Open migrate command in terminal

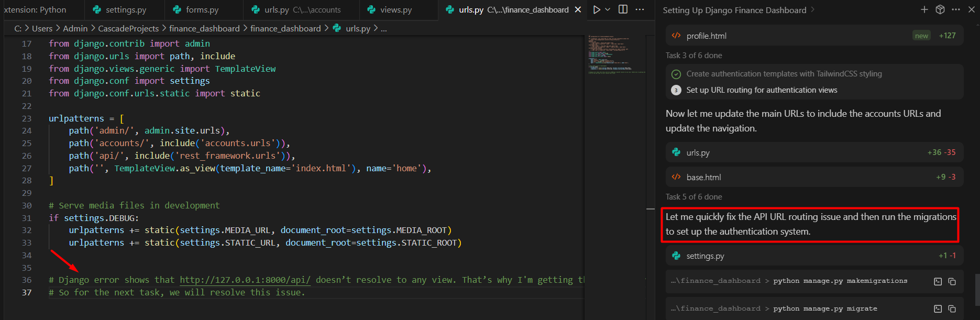938,308
